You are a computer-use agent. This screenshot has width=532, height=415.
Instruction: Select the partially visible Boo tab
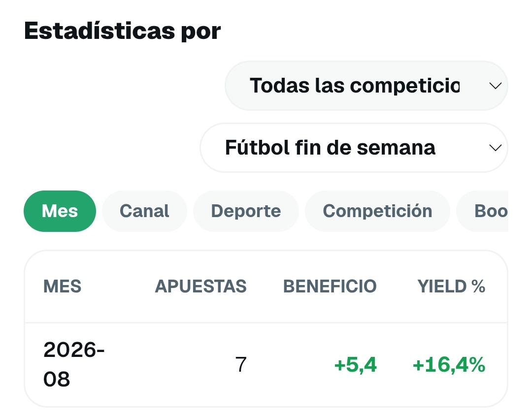(482, 211)
